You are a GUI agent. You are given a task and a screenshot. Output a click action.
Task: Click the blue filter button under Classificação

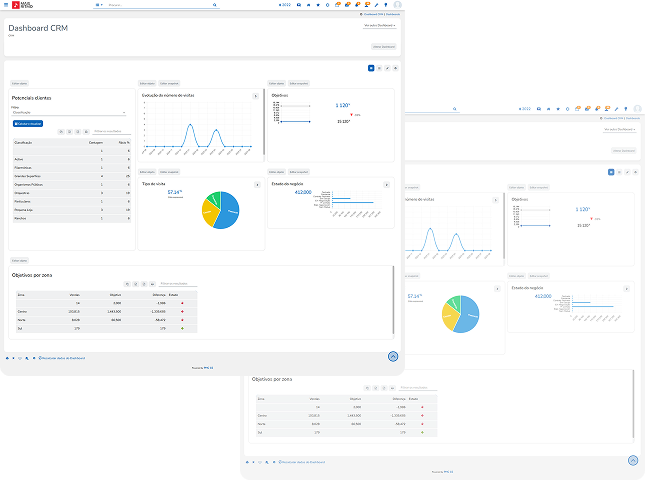[x=28, y=123]
